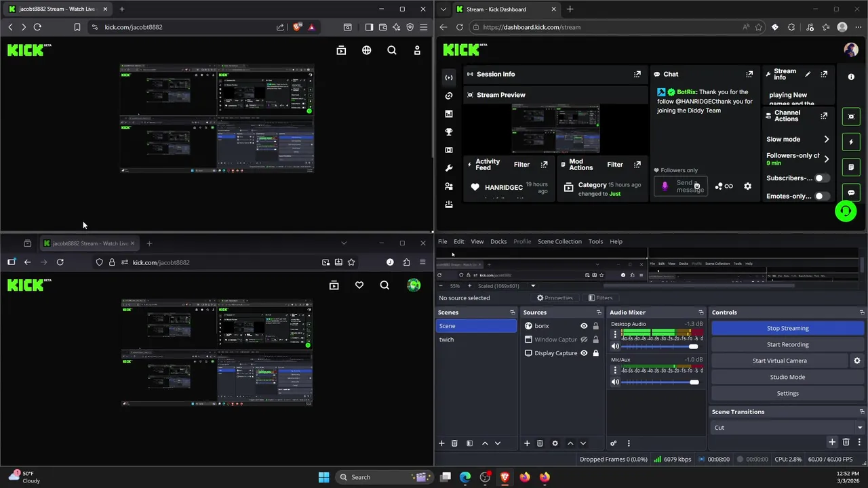Mute the Desktop Audio speaker icon
The width and height of the screenshot is (868, 488).
pos(615,346)
